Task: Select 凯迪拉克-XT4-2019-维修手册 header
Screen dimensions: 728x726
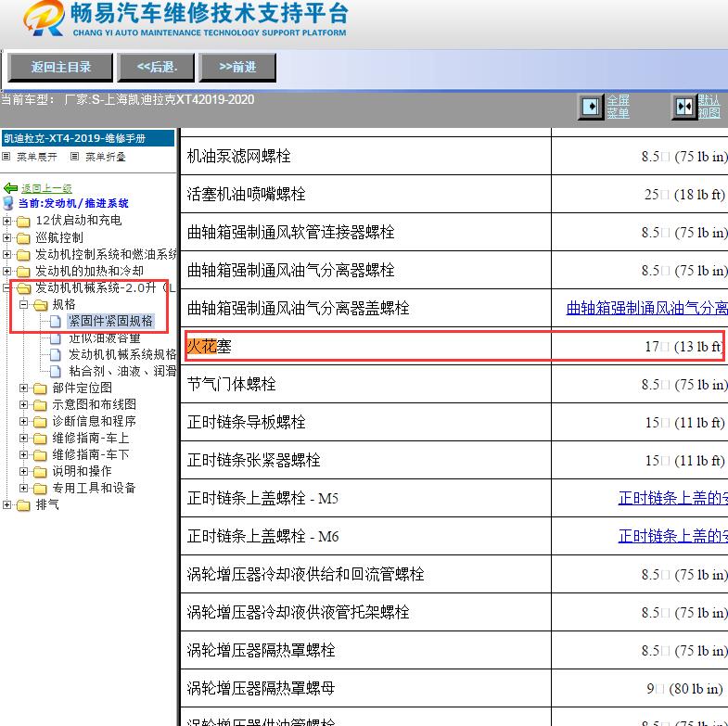Action: pos(88,138)
